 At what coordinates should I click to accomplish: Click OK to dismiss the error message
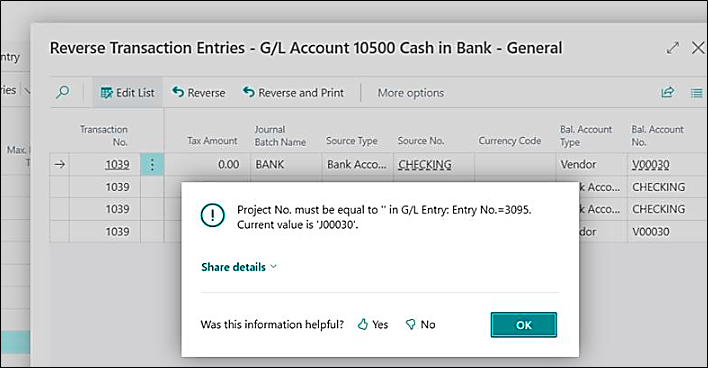click(524, 325)
